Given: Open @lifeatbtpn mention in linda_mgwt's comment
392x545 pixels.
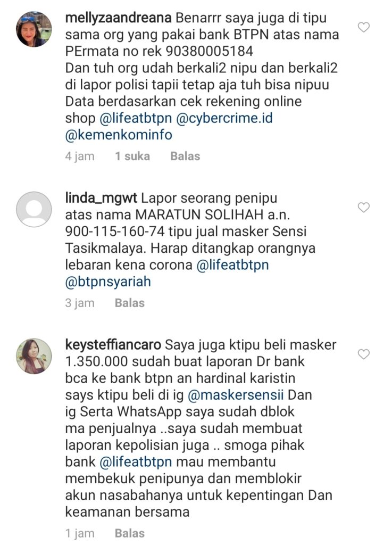Looking at the screenshot, I should click(x=232, y=265).
